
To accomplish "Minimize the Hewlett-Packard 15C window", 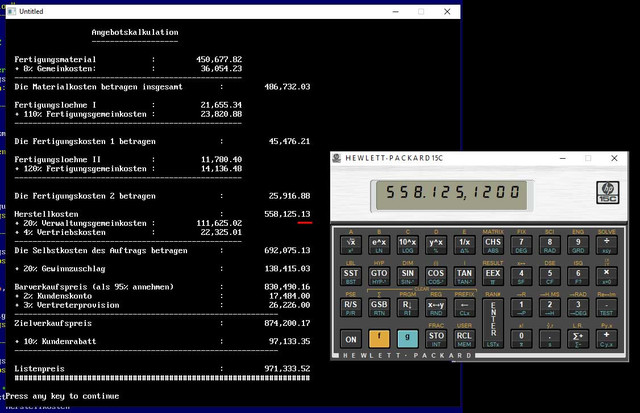I will point(562,158).
